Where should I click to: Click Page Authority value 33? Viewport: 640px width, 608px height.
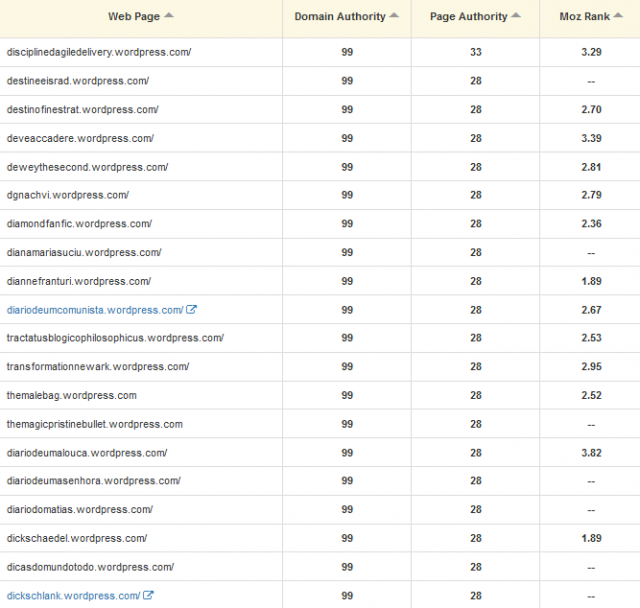pyautogui.click(x=476, y=51)
